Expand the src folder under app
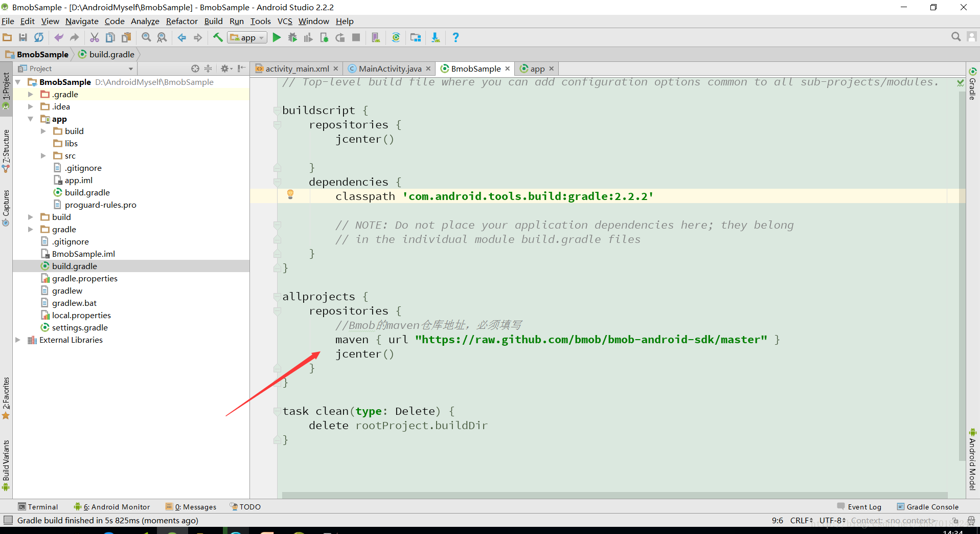Screen dimensions: 980x534 [x=43, y=155]
